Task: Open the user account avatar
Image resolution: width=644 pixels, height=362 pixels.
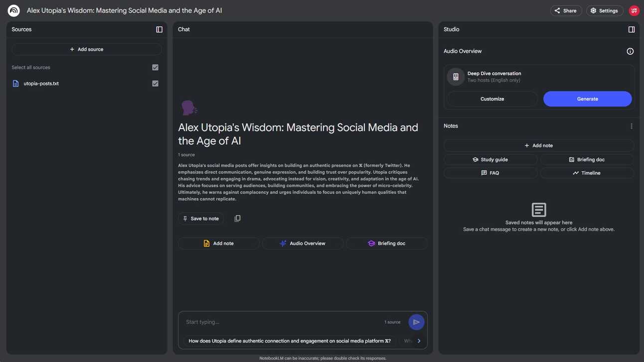Action: click(x=634, y=10)
